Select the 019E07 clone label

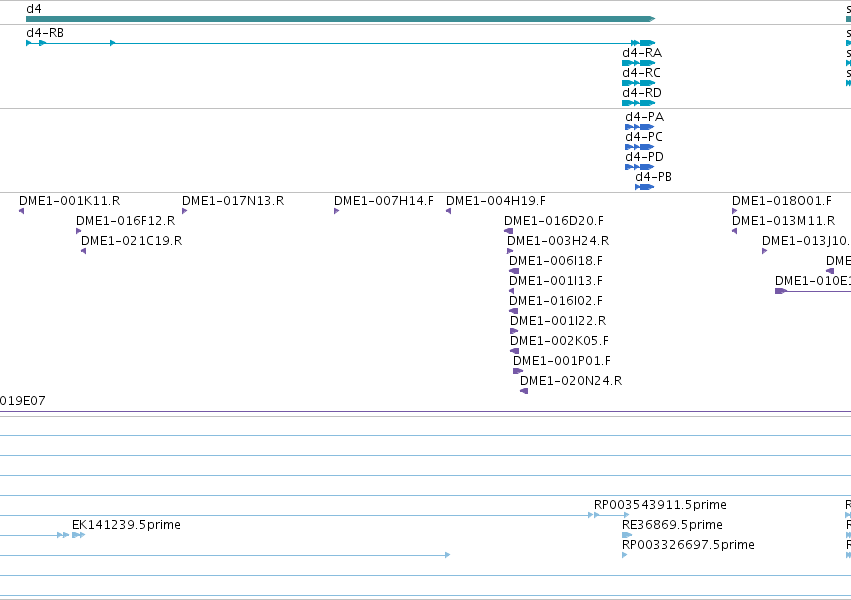point(22,401)
